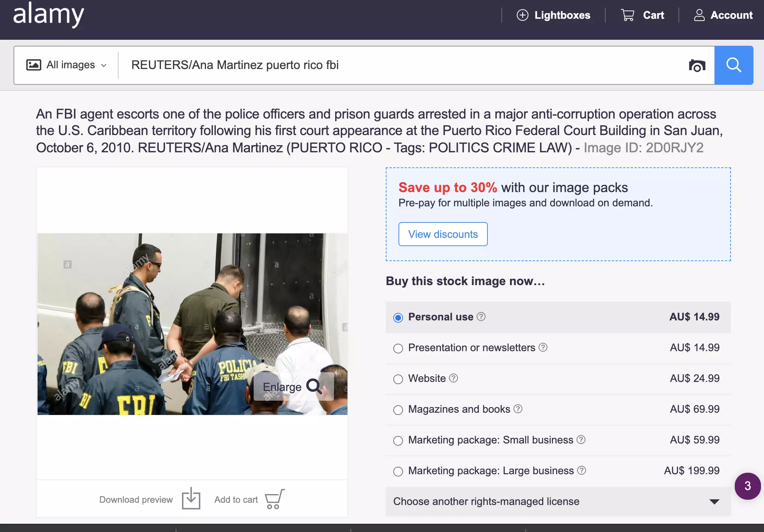Submit search with blue magnifier button
The height and width of the screenshot is (532, 764).
point(734,65)
